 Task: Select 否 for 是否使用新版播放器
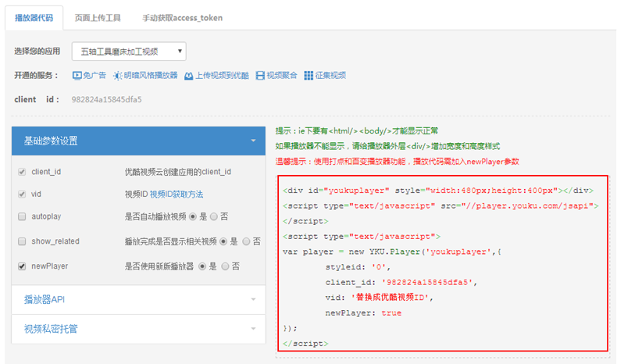click(226, 266)
